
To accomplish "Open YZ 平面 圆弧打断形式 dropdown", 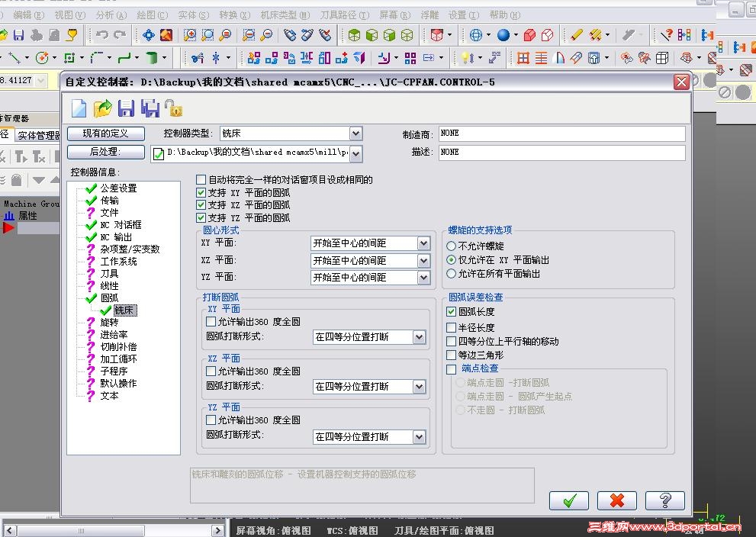I will click(419, 437).
